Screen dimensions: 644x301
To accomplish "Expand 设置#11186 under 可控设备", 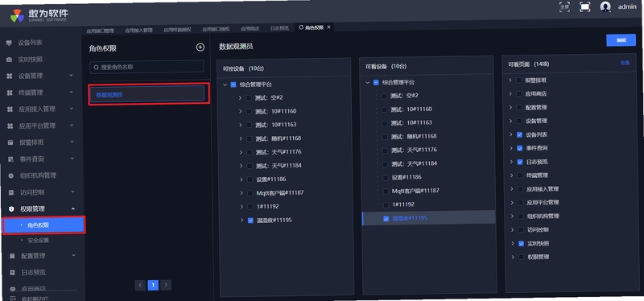I will [242, 179].
